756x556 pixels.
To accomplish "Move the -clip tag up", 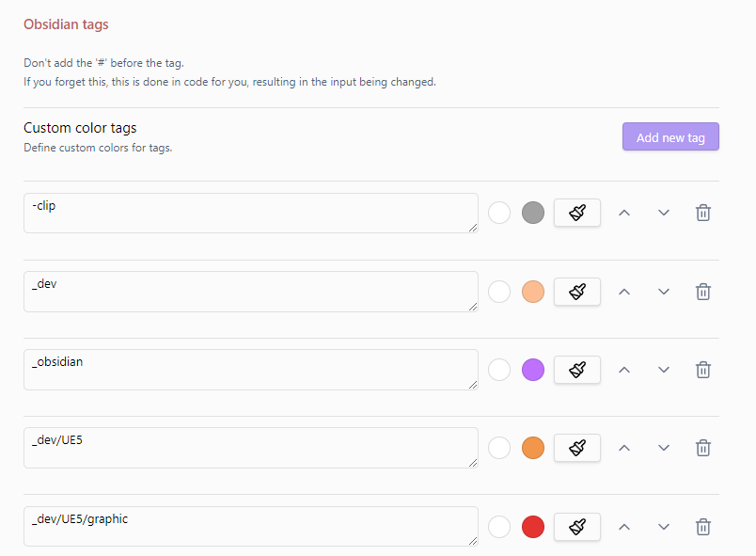I will 624,213.
